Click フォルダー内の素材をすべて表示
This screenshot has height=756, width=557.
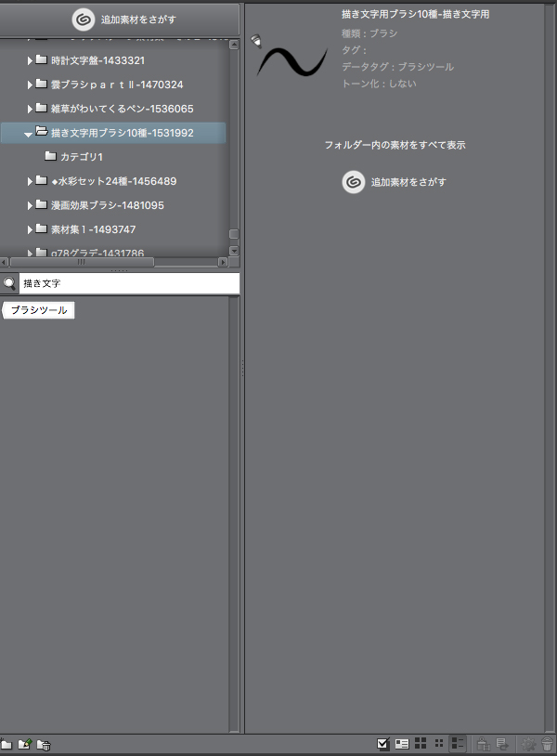pos(395,145)
